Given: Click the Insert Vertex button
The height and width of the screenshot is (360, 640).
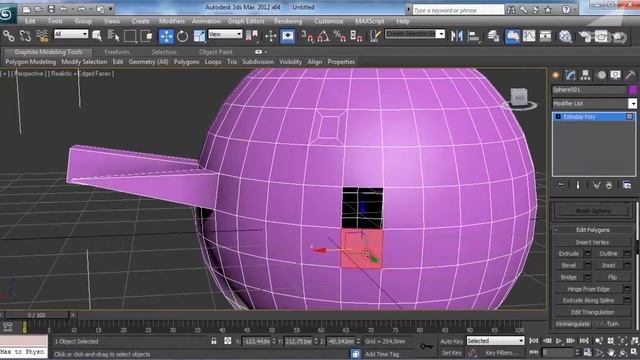Looking at the screenshot, I should pyautogui.click(x=592, y=242).
